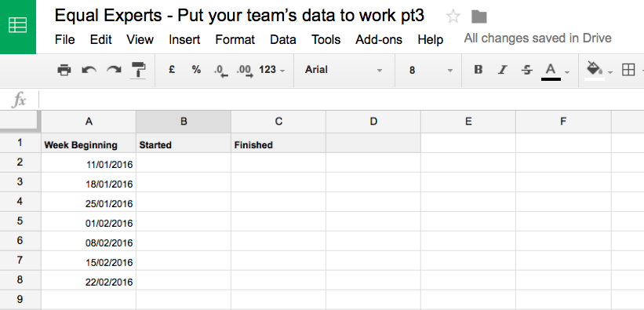Click the Print icon in toolbar
Viewport: 644px width, 310px height.
(64, 70)
